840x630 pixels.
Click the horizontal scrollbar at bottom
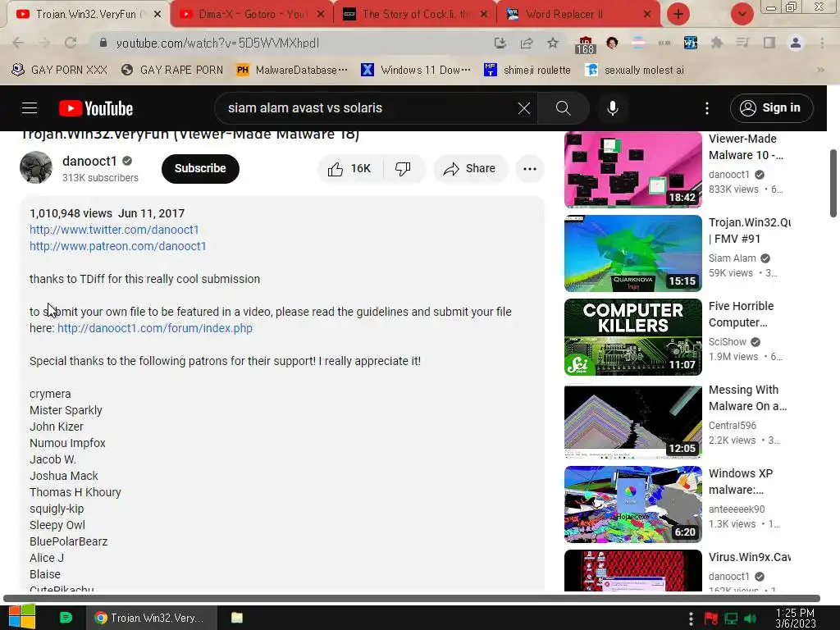click(412, 598)
